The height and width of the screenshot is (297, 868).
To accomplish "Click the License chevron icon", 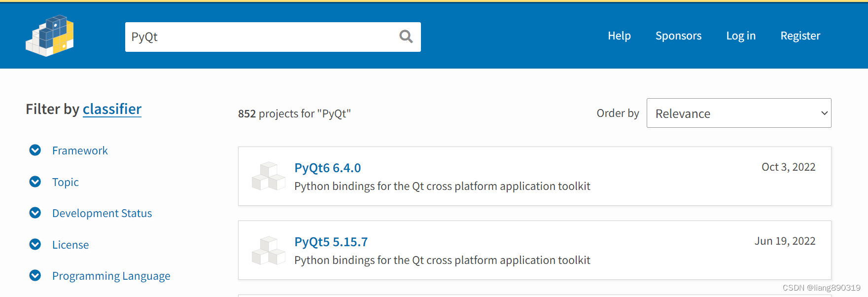I will [35, 244].
